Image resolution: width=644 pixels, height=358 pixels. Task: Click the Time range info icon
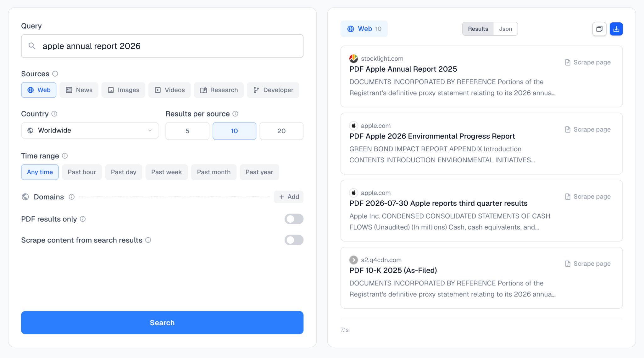65,156
